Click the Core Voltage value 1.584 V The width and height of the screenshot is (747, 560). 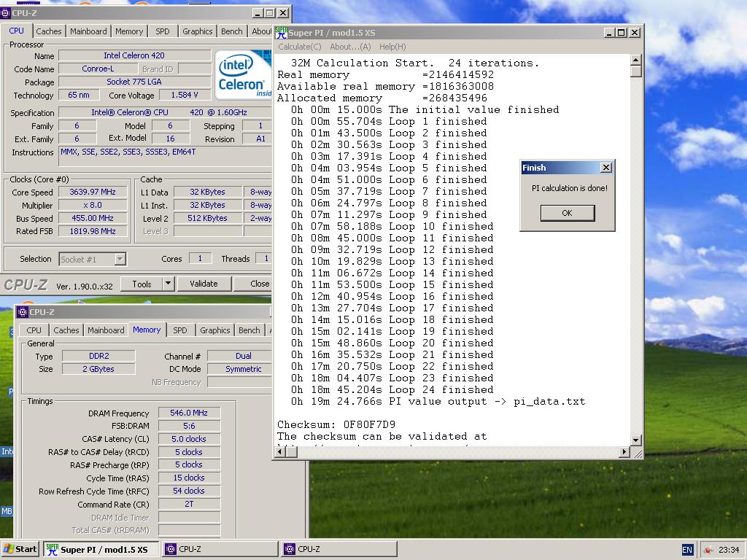pos(185,95)
